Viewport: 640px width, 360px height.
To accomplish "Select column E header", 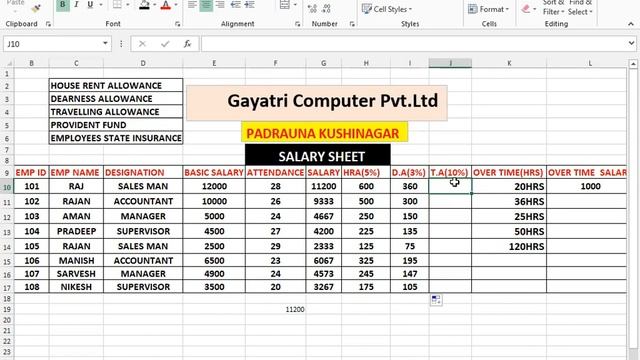I will pyautogui.click(x=214, y=63).
